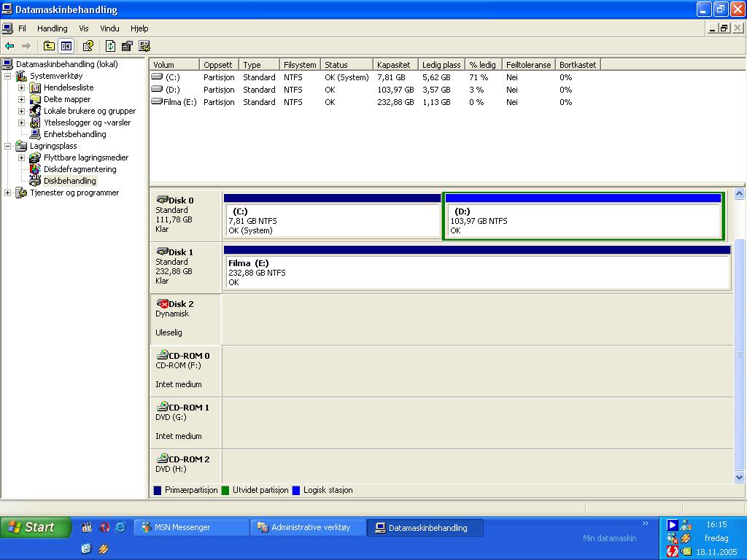The image size is (747, 560).
Task: Click the Up one level folder icon
Action: (x=49, y=46)
